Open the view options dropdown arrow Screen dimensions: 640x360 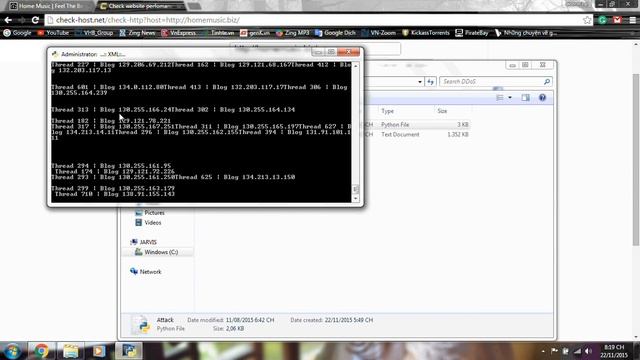(510, 98)
